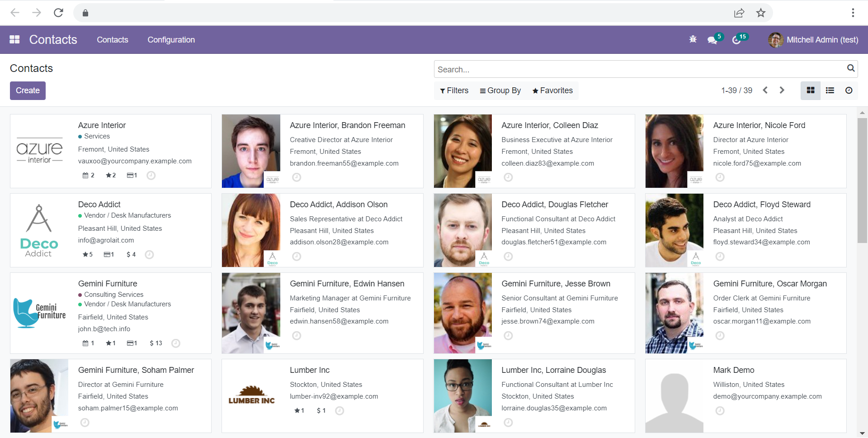Open the activities clock icon in navbar

[736, 40]
